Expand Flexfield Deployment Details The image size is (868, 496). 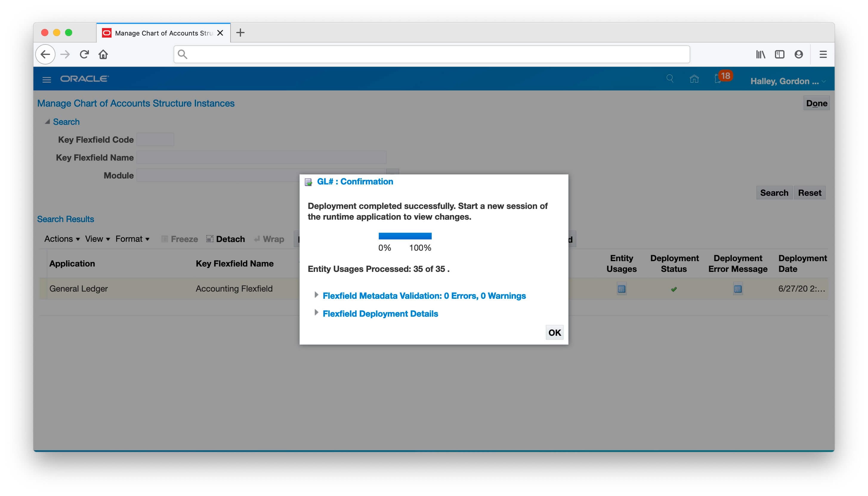tap(316, 312)
